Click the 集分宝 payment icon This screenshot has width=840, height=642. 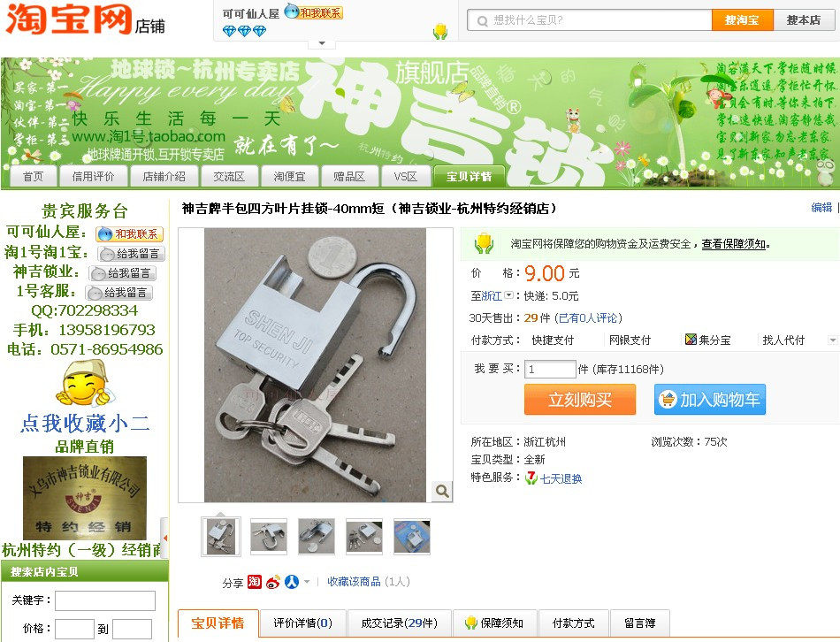[x=691, y=340]
